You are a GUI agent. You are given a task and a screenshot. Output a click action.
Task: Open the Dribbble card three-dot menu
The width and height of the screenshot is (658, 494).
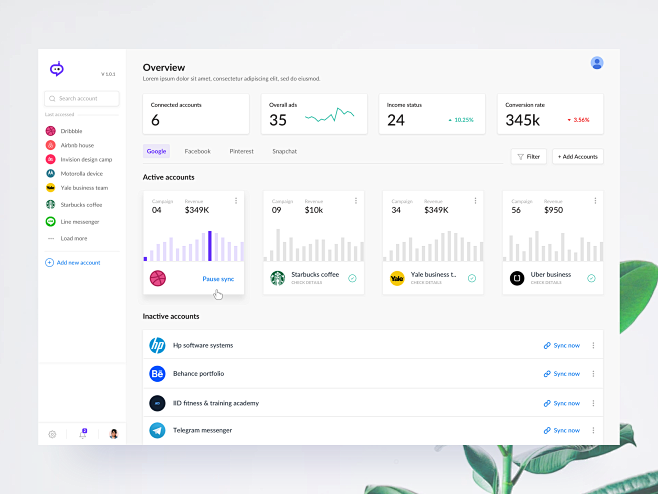[236, 201]
